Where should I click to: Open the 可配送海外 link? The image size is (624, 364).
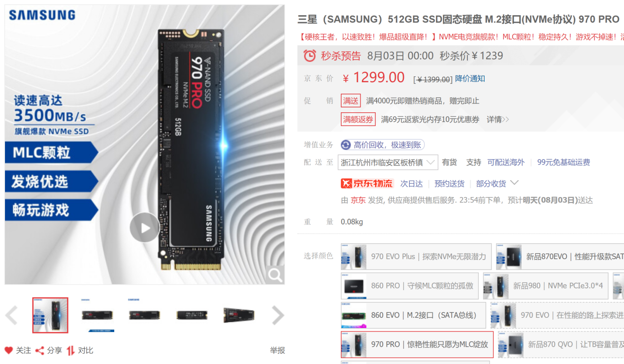click(x=506, y=162)
